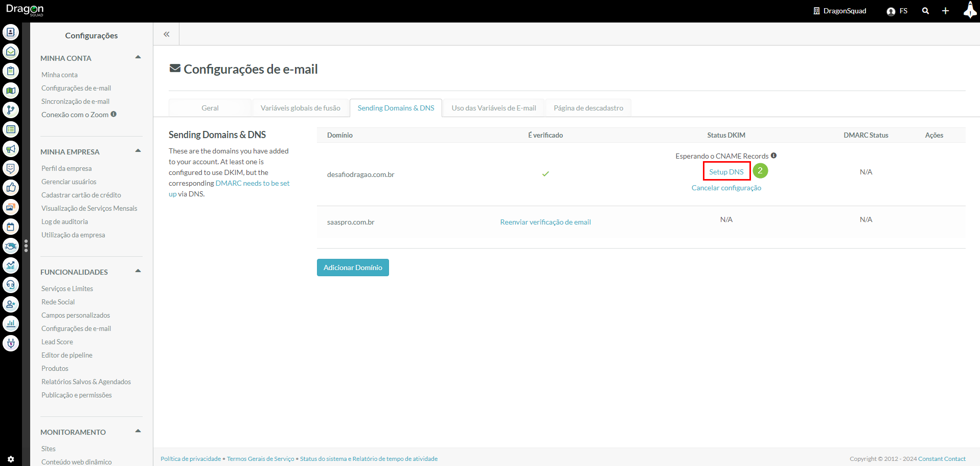Collapse the MINHA CONTA section
Image resolution: width=980 pixels, height=466 pixels.
pos(138,57)
